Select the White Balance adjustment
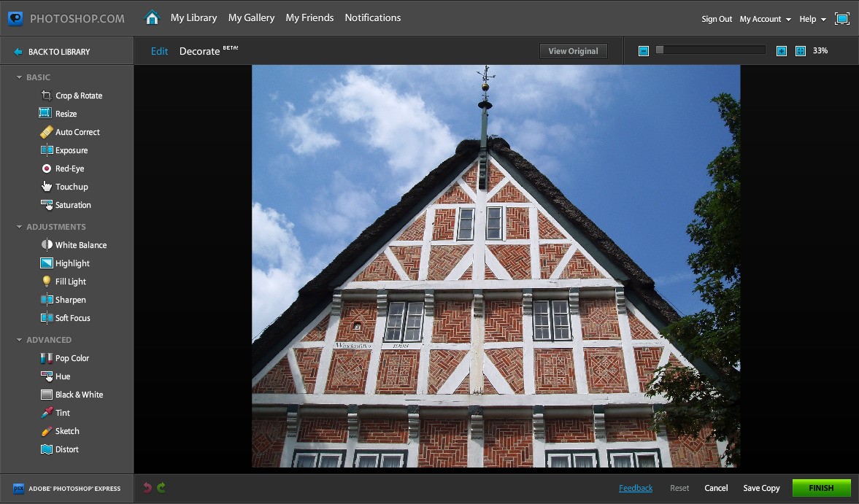The image size is (859, 504). coord(80,244)
